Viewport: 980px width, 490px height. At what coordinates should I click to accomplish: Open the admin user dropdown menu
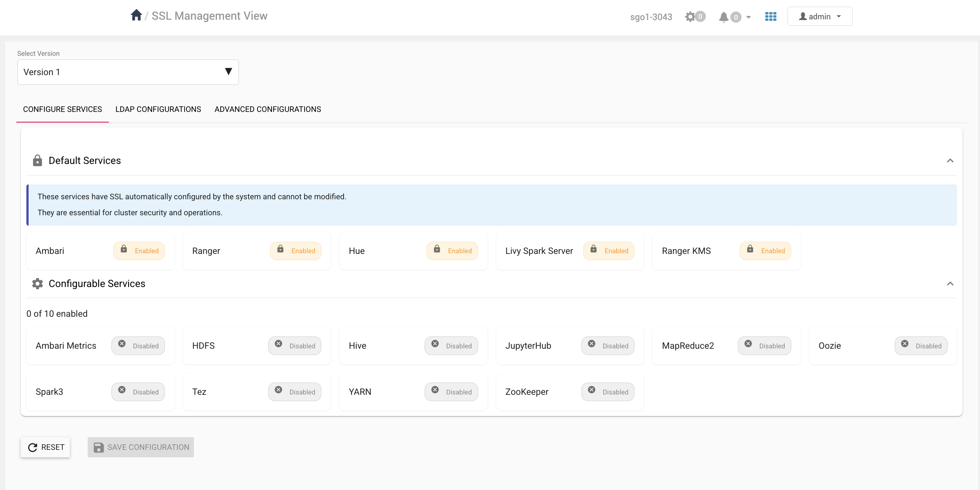click(820, 16)
